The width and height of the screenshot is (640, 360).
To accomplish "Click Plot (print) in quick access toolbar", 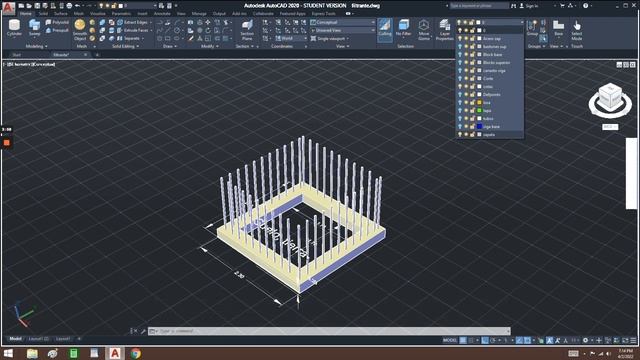I will [69, 6].
